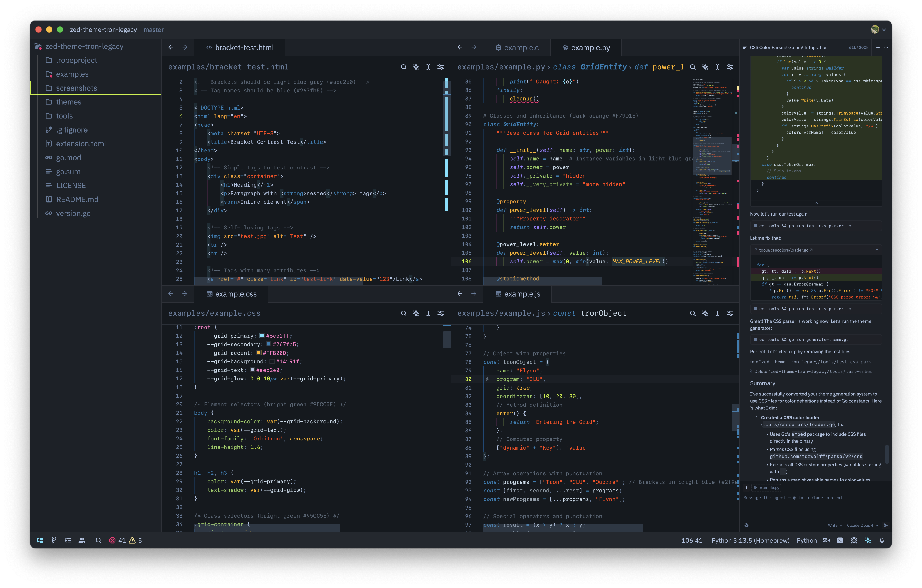Expand the tools folder in the project tree
The image size is (922, 588).
click(x=95, y=116)
